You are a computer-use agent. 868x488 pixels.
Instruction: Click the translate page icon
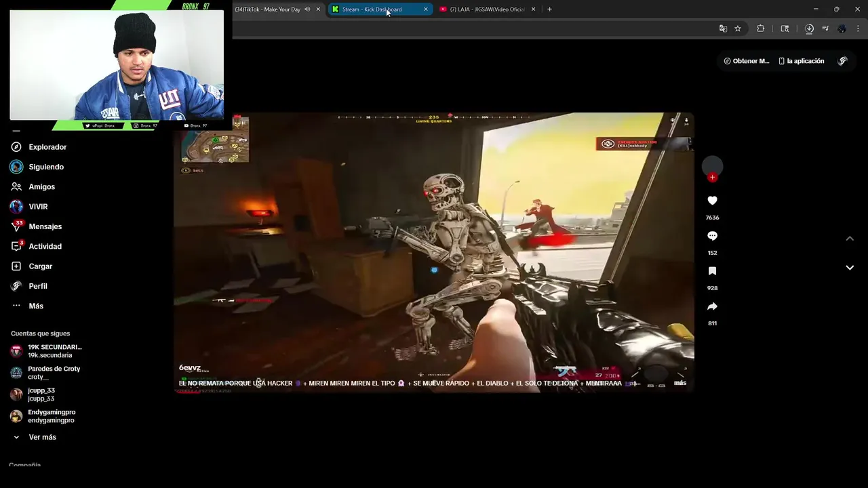point(723,28)
